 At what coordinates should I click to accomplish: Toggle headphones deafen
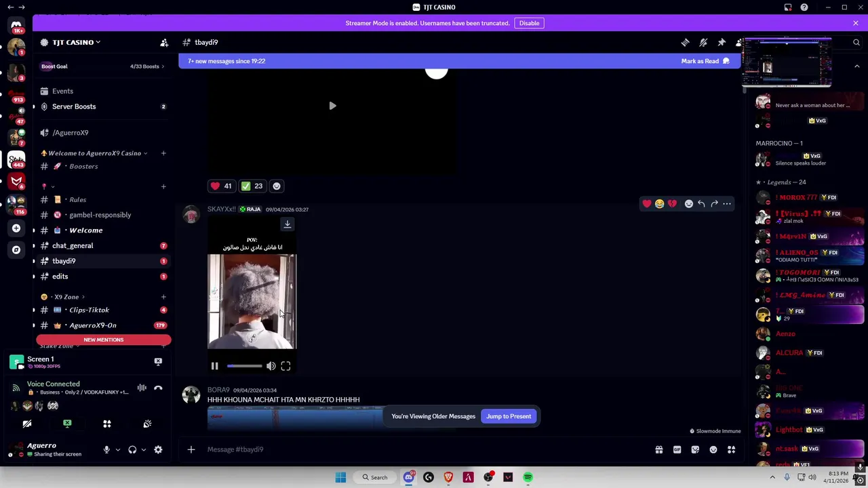tap(132, 449)
